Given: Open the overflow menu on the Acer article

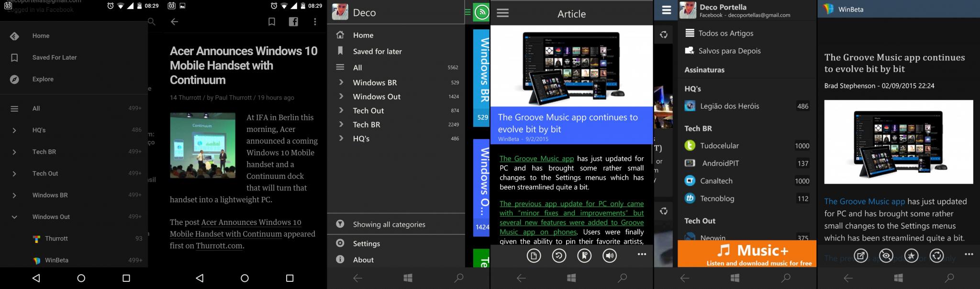Looking at the screenshot, I should (315, 22).
